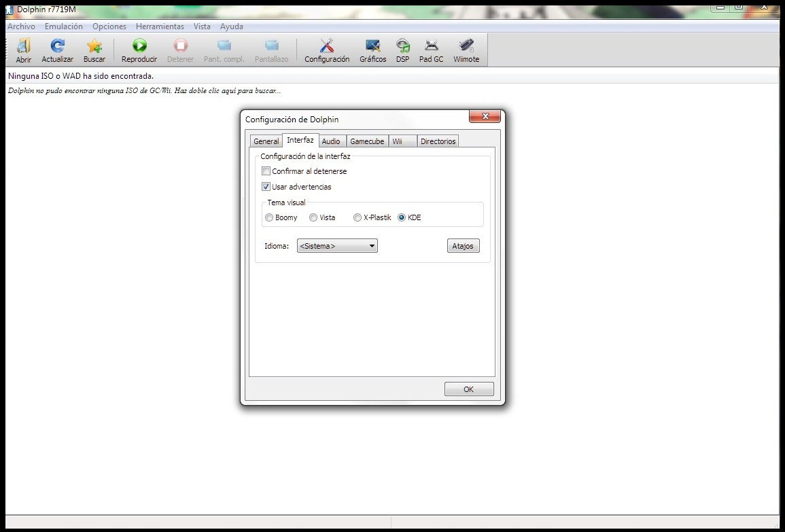This screenshot has height=532, width=785.
Task: Switch to the General tab
Action: point(266,141)
